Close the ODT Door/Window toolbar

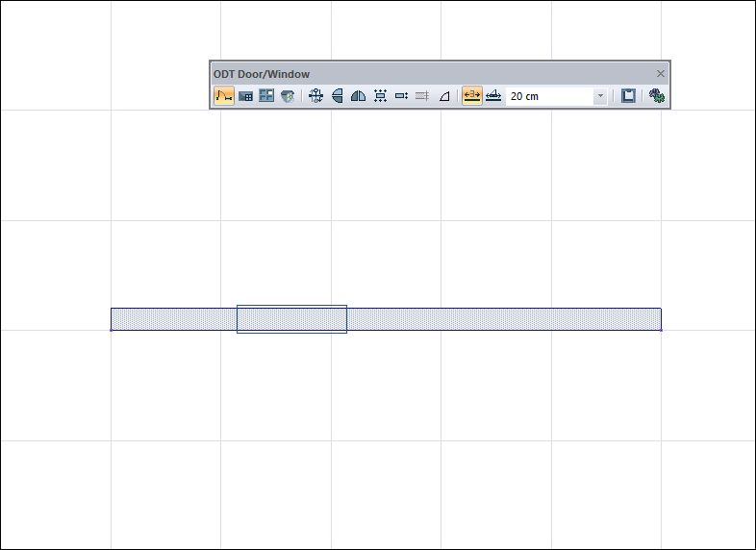click(661, 73)
